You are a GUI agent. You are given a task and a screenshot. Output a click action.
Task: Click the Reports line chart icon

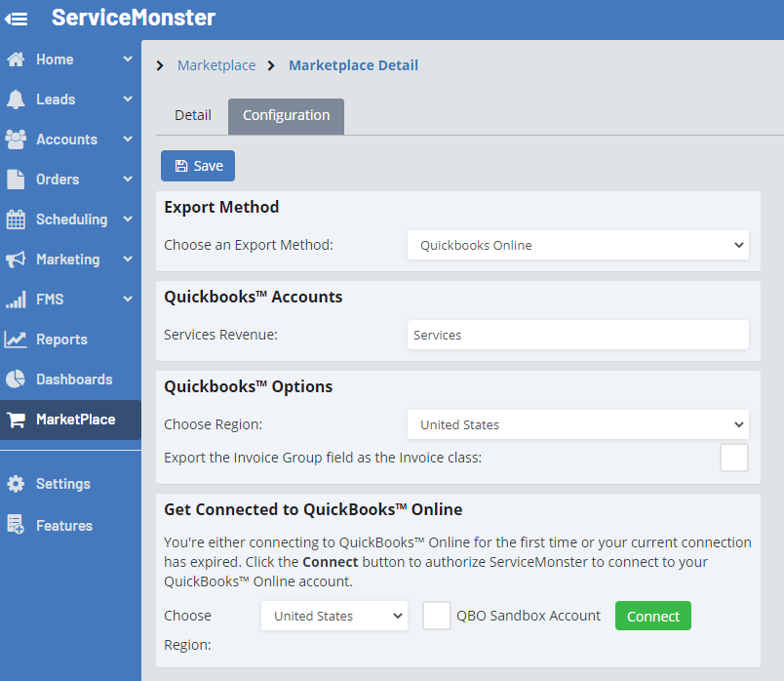[x=16, y=340]
